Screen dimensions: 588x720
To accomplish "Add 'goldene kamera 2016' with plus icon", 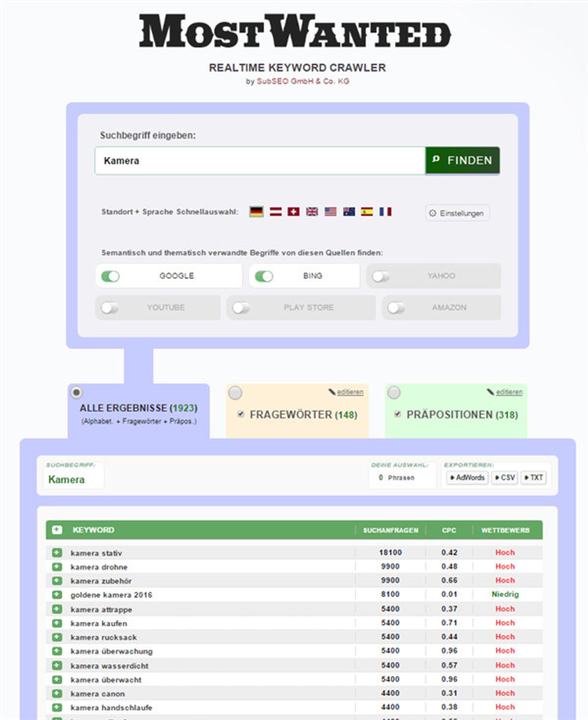I will point(57,595).
